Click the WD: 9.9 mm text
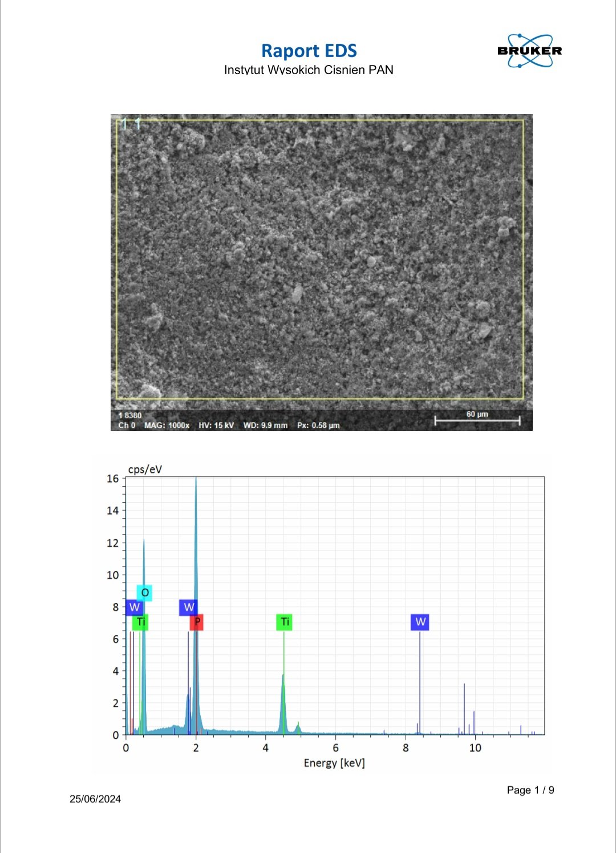 coord(265,426)
